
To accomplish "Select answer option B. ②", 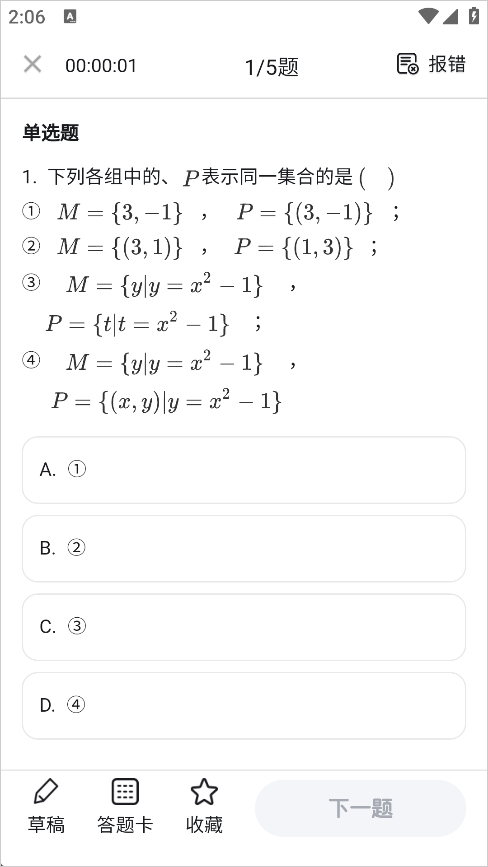I will (244, 549).
